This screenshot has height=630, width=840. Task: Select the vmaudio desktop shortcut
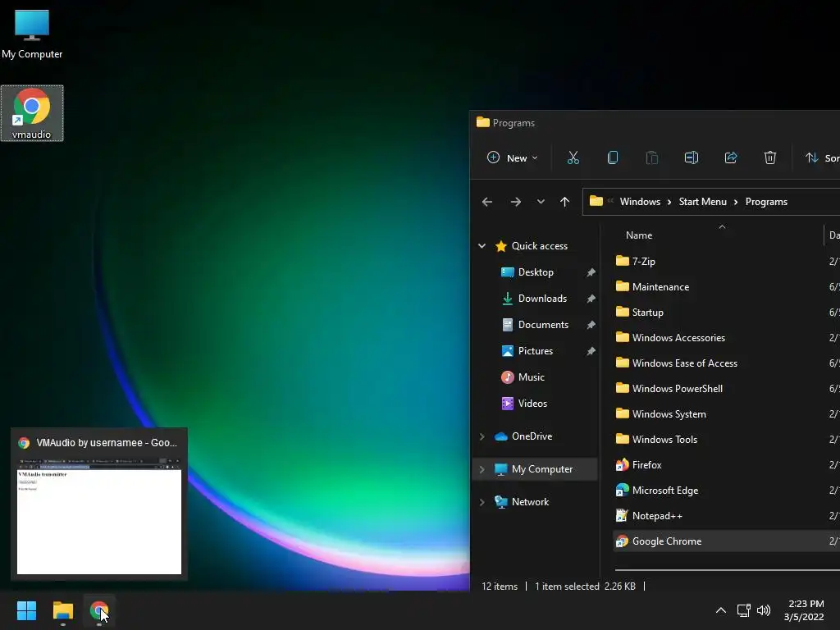32,113
